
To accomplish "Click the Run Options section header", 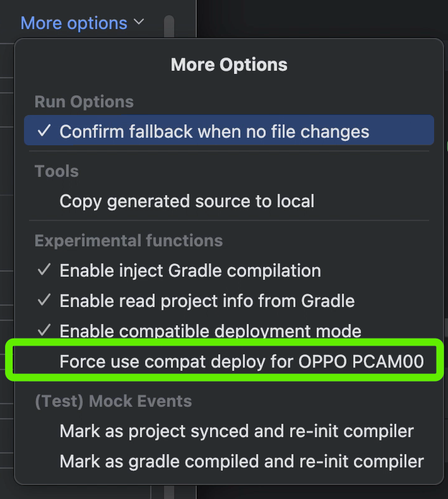I will [x=84, y=102].
